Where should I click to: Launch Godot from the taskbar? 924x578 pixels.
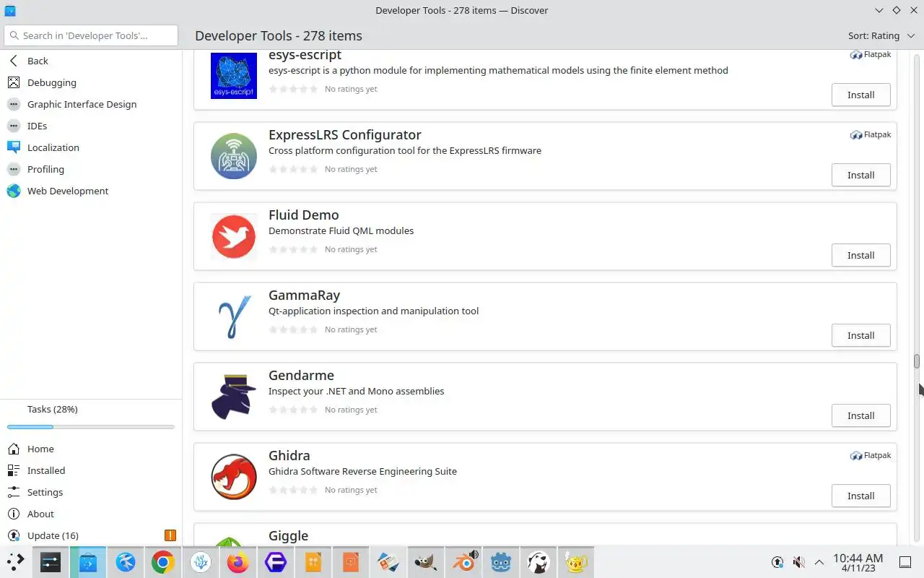tap(501, 562)
